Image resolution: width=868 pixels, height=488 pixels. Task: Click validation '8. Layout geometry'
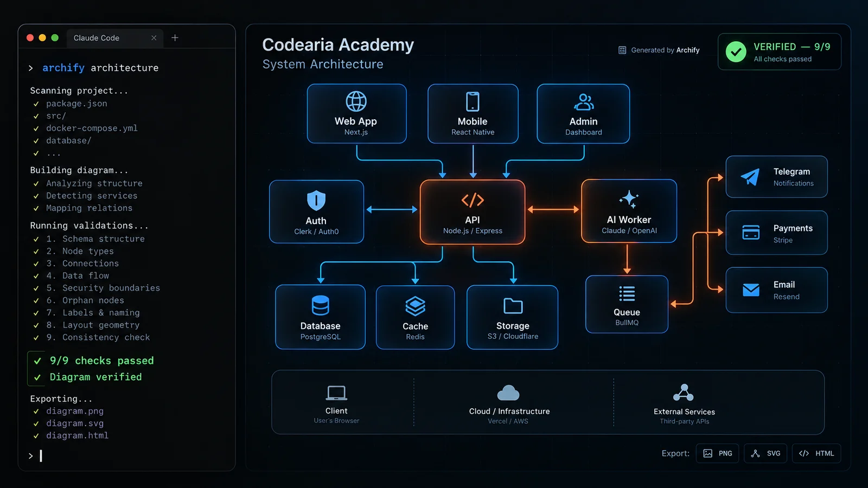point(93,325)
